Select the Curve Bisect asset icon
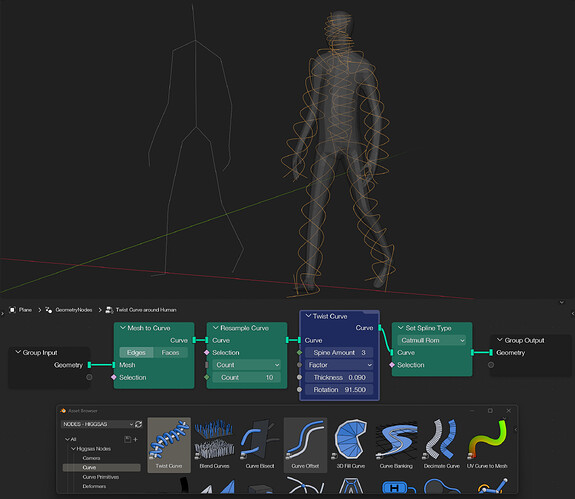The image size is (575, 499). (x=260, y=440)
